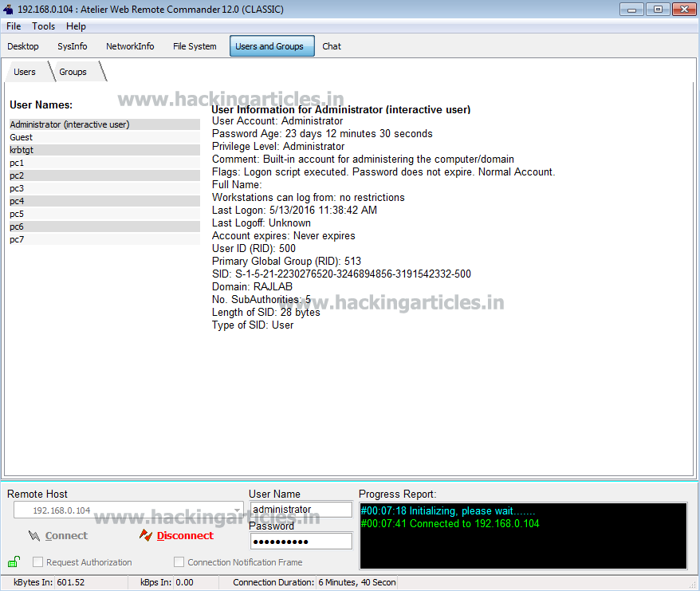Open the Chat tab
This screenshot has height=591, width=700.
coord(332,46)
